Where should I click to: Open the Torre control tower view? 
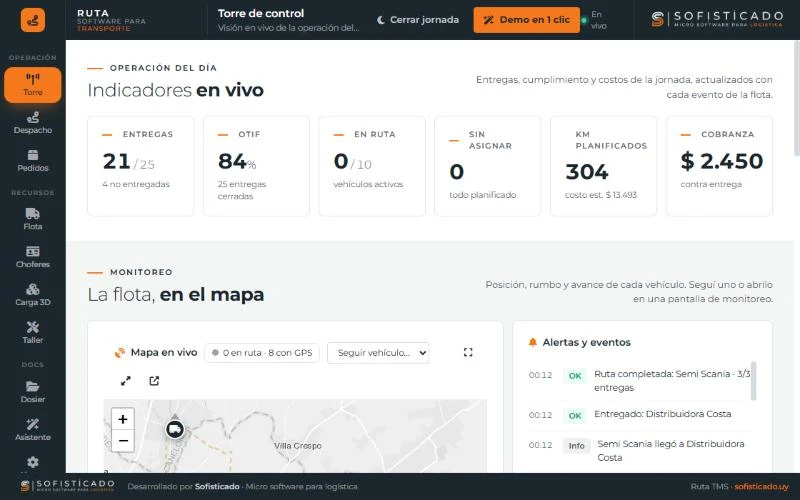pyautogui.click(x=33, y=85)
